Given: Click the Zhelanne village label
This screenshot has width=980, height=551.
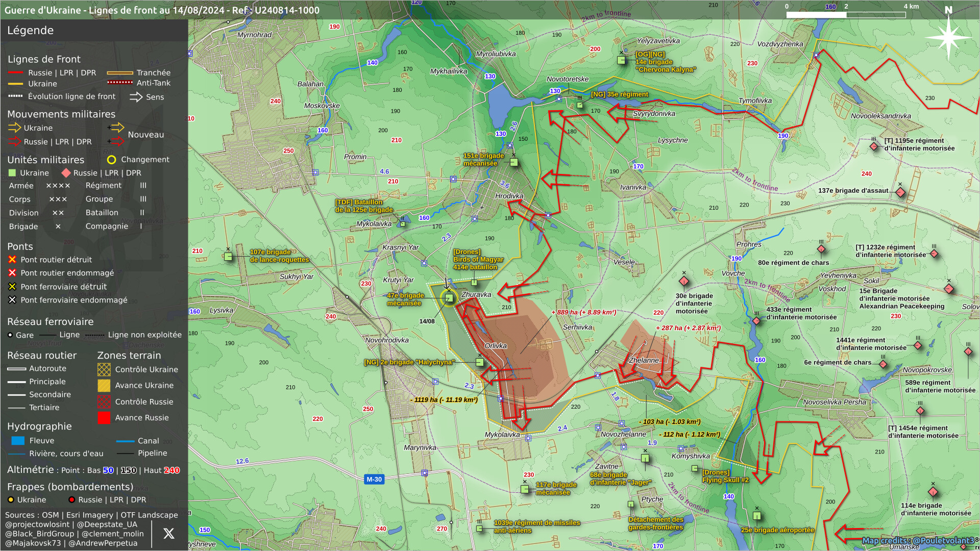Looking at the screenshot, I should 644,360.
